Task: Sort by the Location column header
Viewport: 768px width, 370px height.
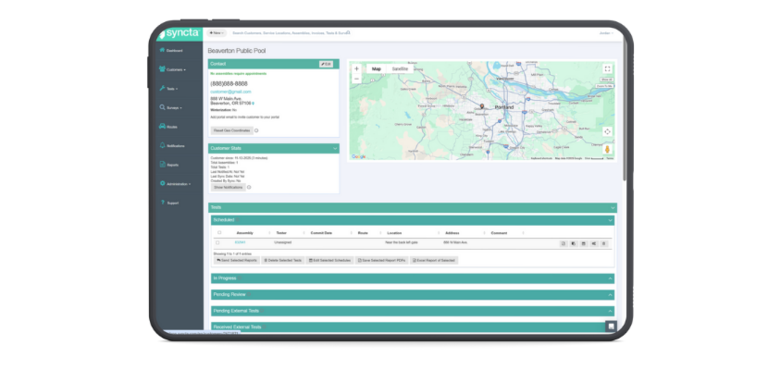Action: [x=394, y=233]
